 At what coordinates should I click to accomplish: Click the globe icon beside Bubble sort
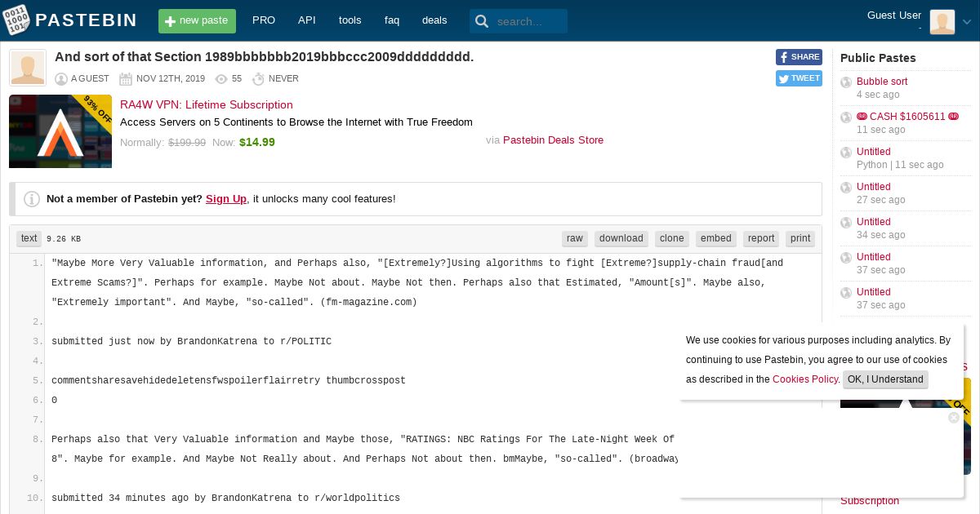[846, 82]
